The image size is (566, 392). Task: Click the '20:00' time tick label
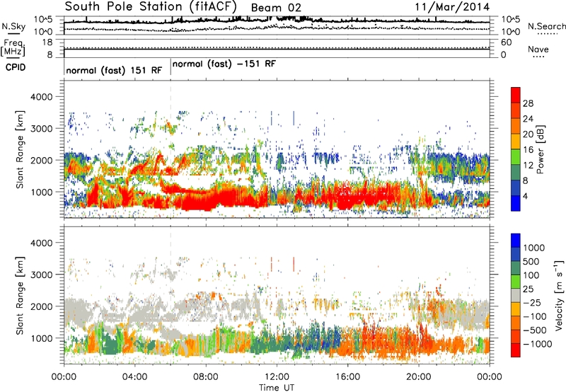coord(419,377)
